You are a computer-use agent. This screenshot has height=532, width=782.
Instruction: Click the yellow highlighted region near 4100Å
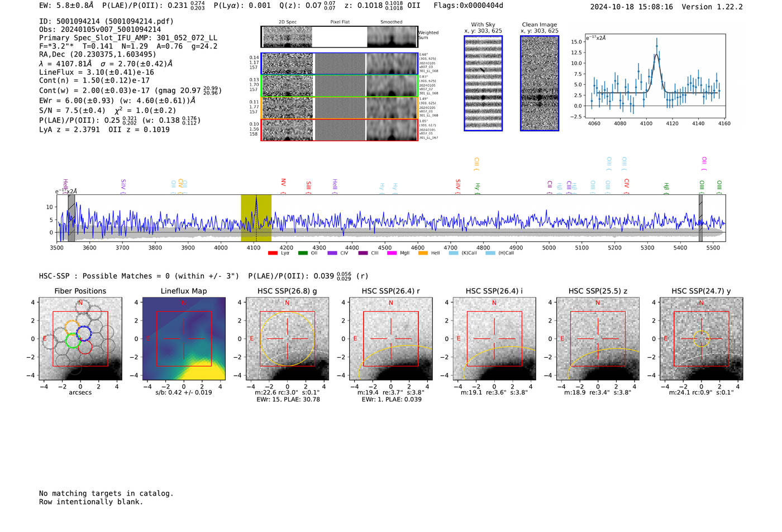pos(256,218)
